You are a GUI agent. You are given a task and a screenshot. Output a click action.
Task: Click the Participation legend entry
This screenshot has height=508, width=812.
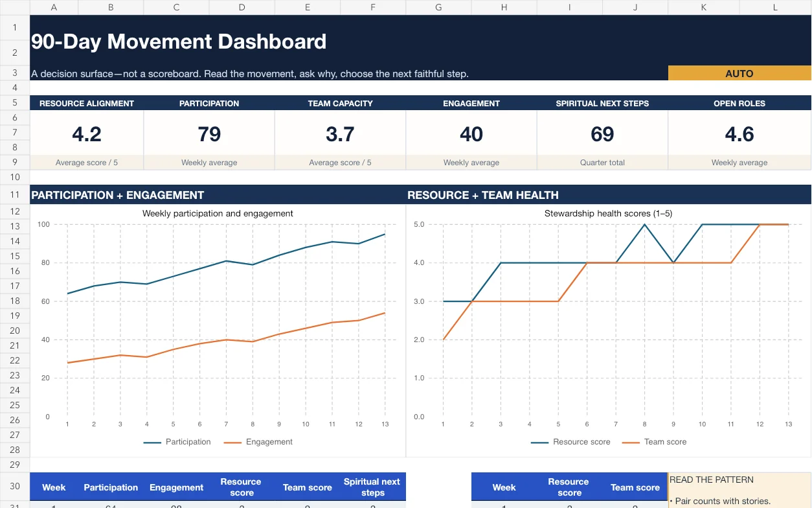coord(177,442)
